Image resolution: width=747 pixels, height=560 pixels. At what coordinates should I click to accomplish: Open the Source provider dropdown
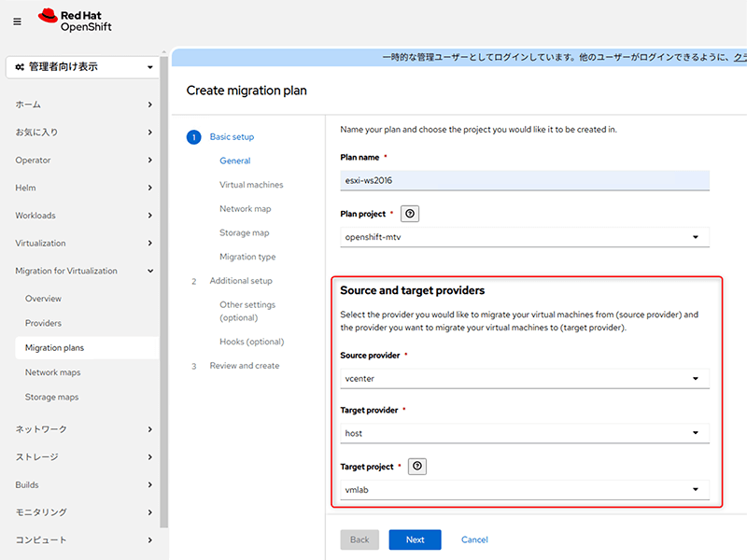click(524, 379)
